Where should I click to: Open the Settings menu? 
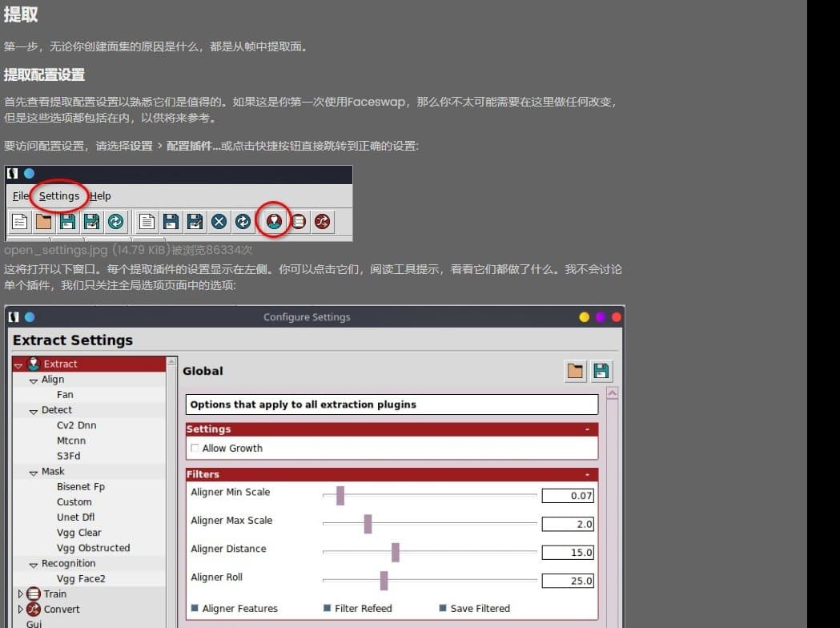tap(58, 195)
